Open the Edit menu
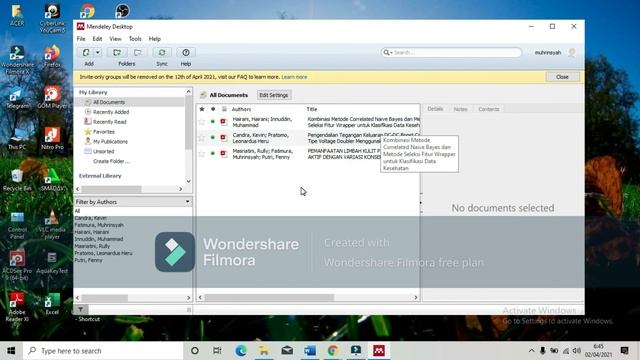Viewport: 640px width, 360px height. 97,39
